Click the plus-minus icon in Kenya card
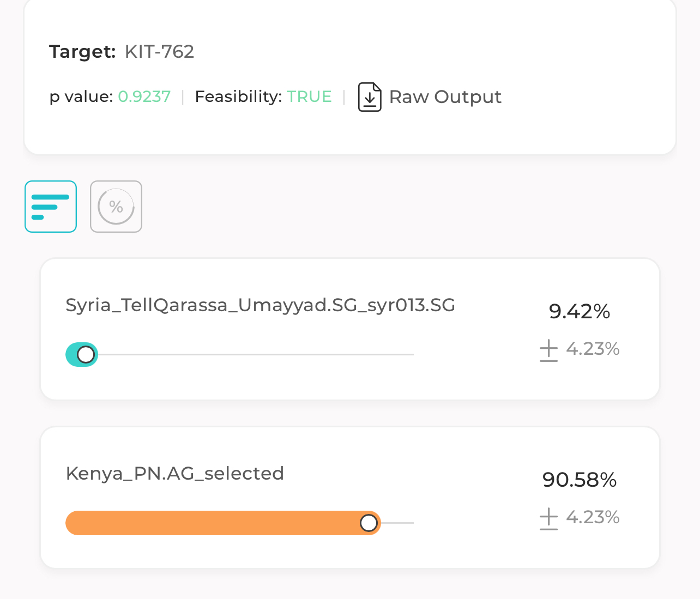The image size is (700, 599). pyautogui.click(x=548, y=518)
